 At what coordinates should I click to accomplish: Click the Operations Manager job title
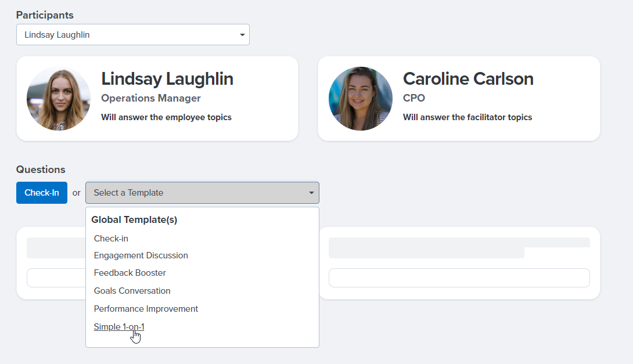coord(151,98)
